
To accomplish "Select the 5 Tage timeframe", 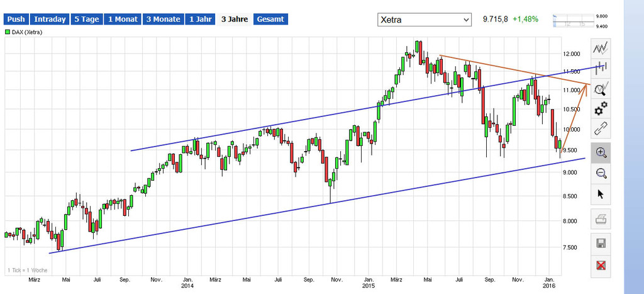I will click(x=86, y=20).
